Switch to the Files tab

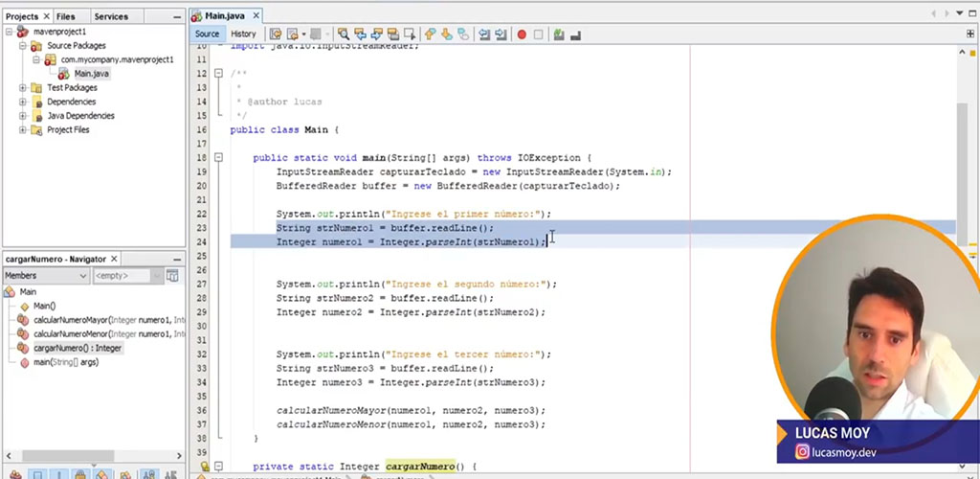(x=65, y=16)
